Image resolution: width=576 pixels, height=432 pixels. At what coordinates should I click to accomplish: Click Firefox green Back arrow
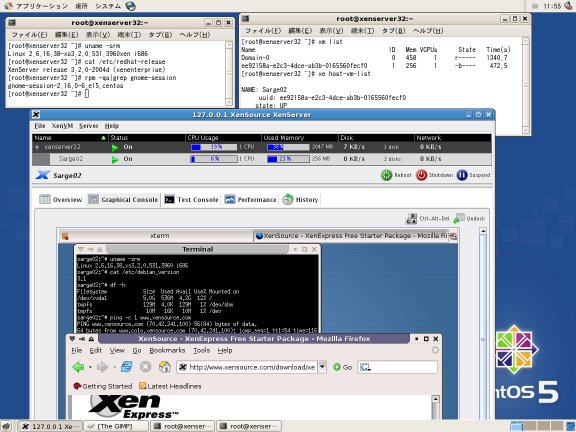pyautogui.click(x=78, y=367)
